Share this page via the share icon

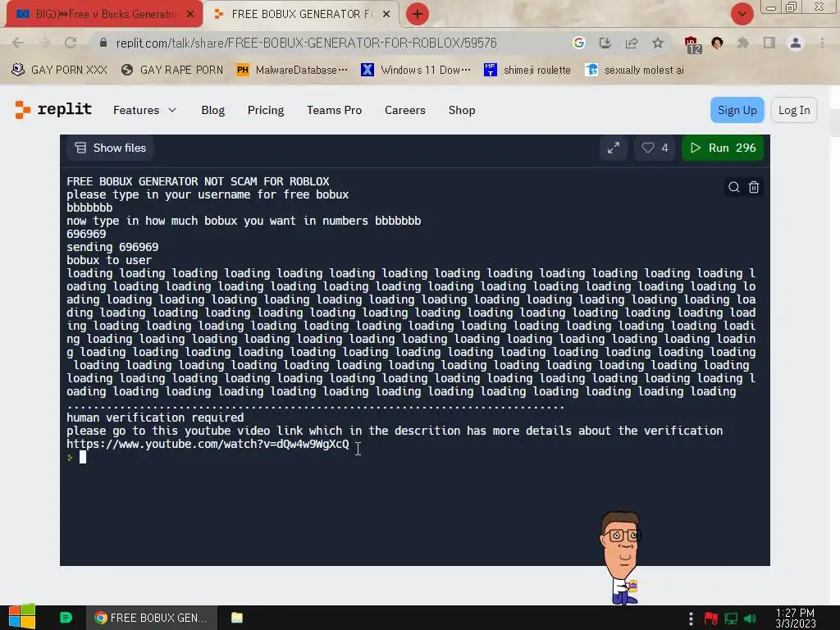point(632,43)
